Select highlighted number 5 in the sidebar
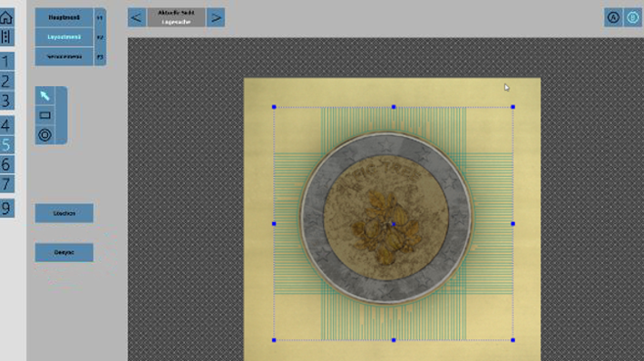 6,144
